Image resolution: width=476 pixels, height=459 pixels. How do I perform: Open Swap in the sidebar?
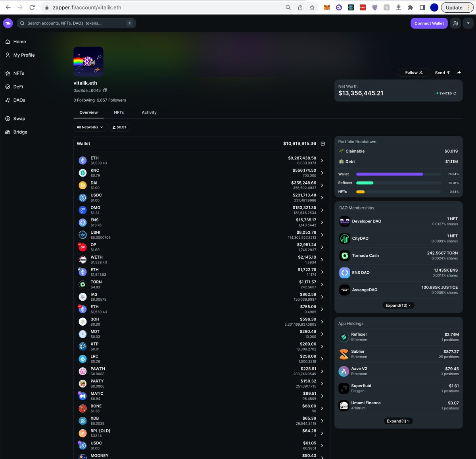(15, 119)
